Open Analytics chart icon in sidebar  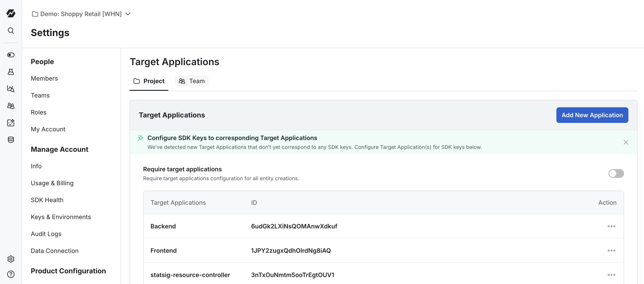pyautogui.click(x=11, y=89)
